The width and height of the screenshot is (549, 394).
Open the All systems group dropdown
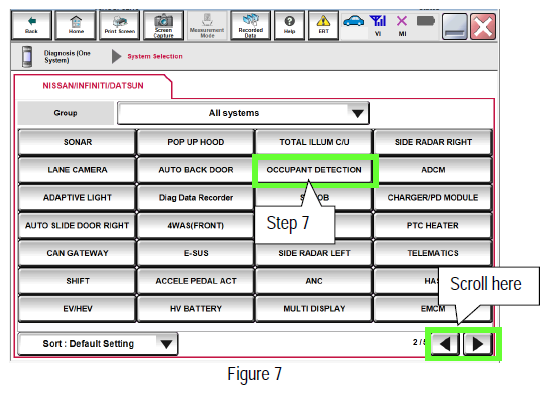[243, 113]
